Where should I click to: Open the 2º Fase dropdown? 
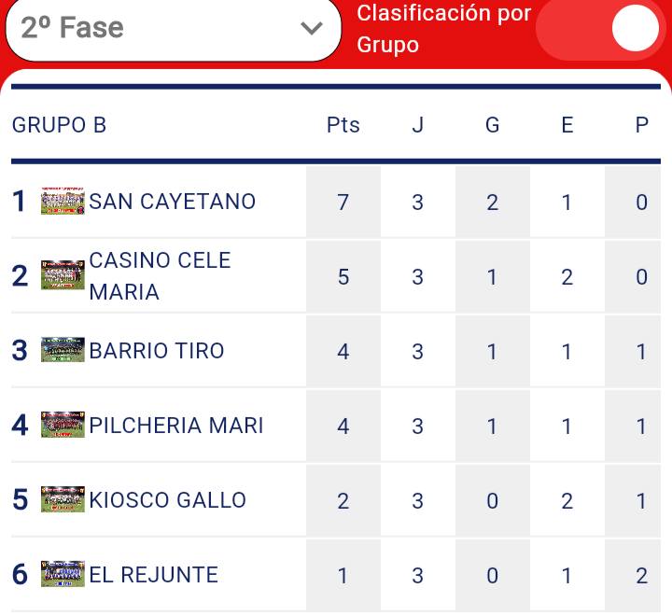[x=174, y=28]
